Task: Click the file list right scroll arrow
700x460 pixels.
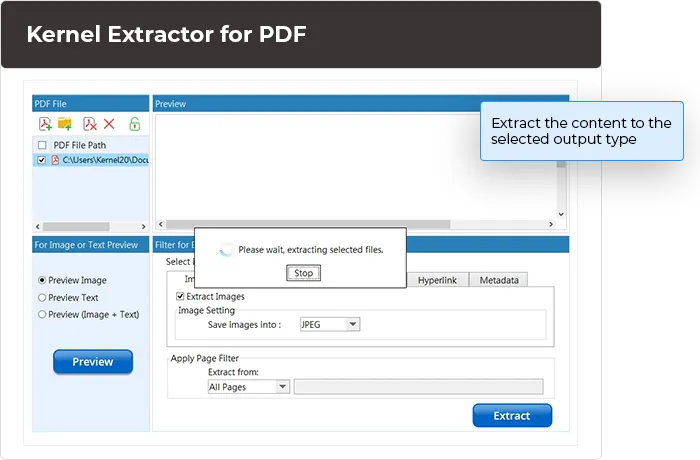Action: pos(143,226)
